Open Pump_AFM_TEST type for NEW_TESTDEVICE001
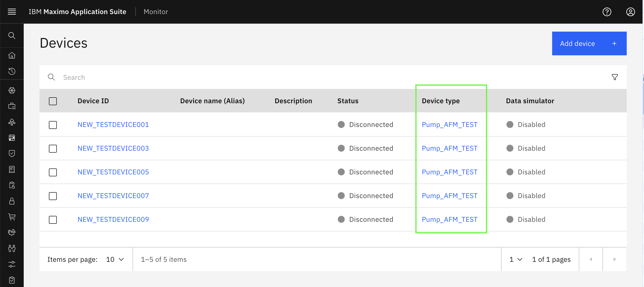The height and width of the screenshot is (287, 644). (449, 124)
